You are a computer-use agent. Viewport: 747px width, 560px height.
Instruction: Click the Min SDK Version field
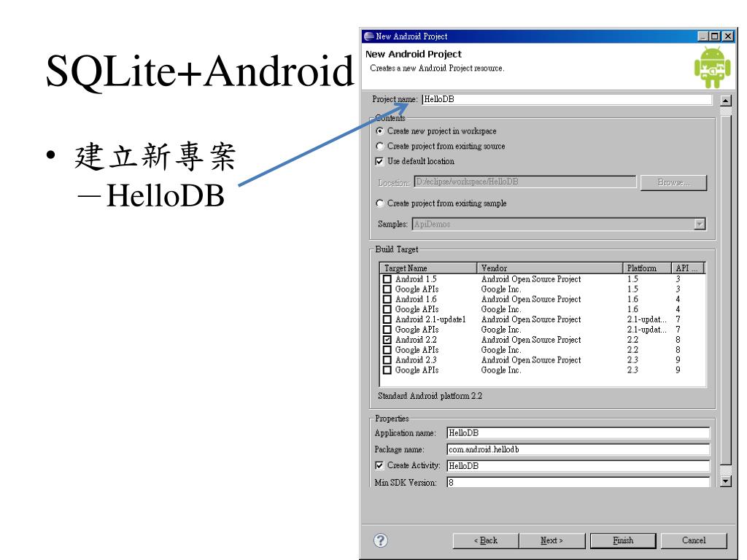tap(578, 482)
